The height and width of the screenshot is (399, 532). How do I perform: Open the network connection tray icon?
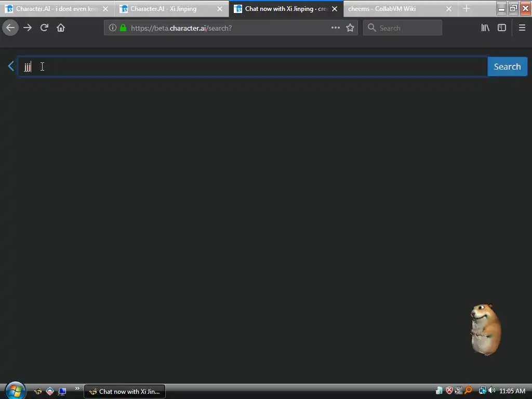(482, 391)
